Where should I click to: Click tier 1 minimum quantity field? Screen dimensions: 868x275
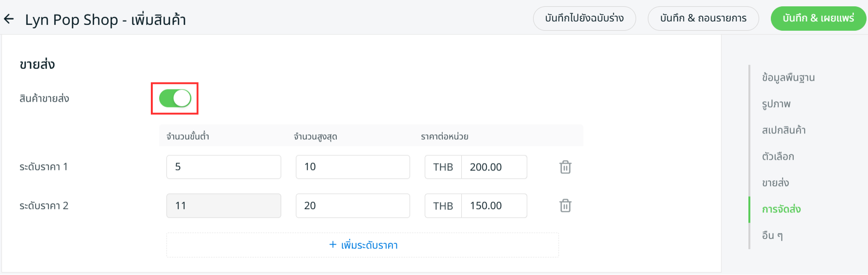[x=223, y=167]
